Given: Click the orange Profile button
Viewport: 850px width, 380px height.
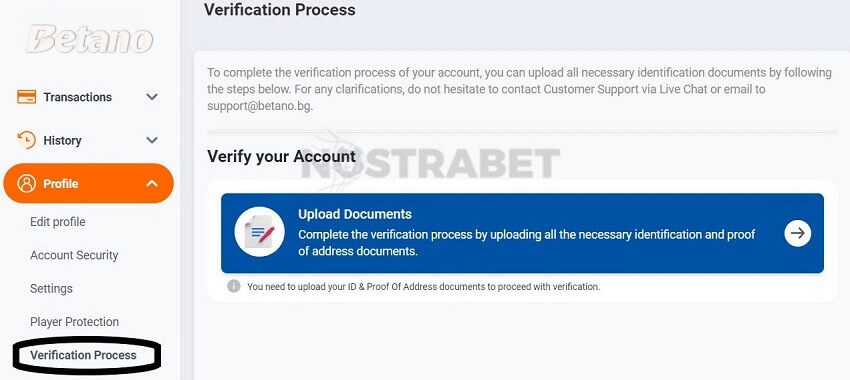Looking at the screenshot, I should (x=88, y=183).
